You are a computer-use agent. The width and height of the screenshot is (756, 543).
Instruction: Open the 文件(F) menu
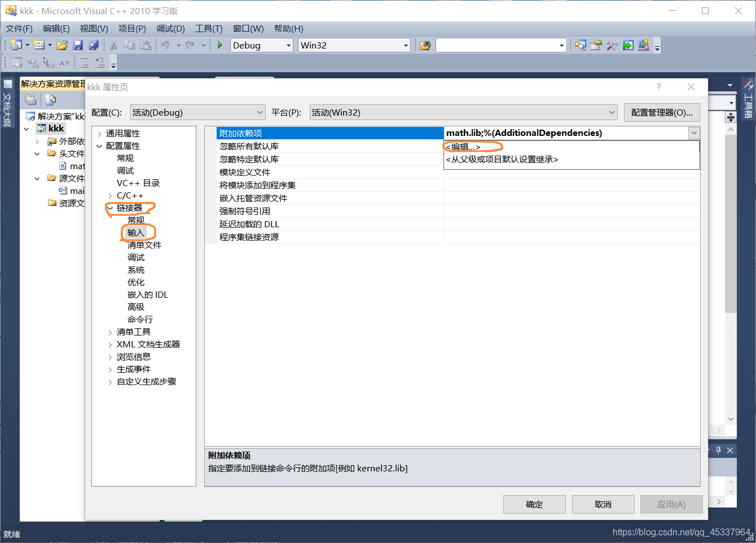(x=19, y=29)
